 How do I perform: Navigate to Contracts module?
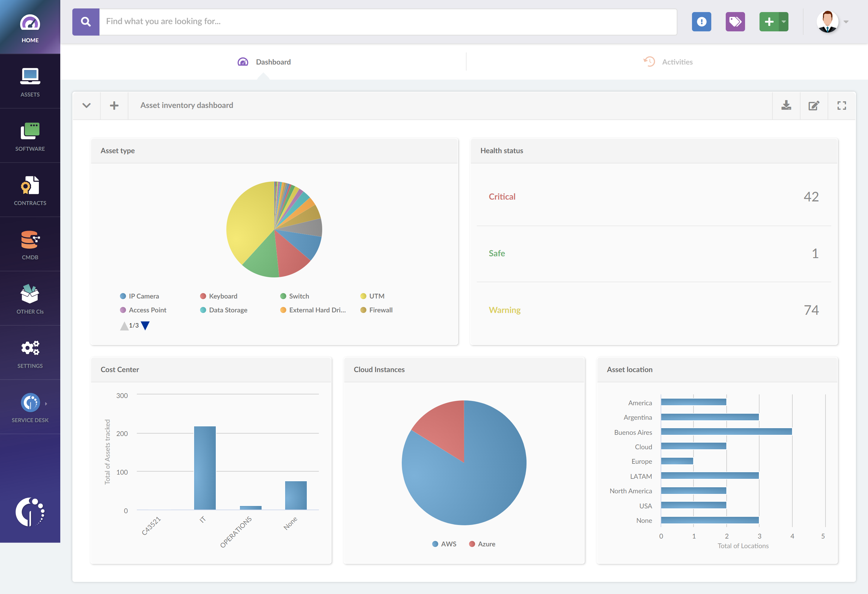tap(30, 192)
